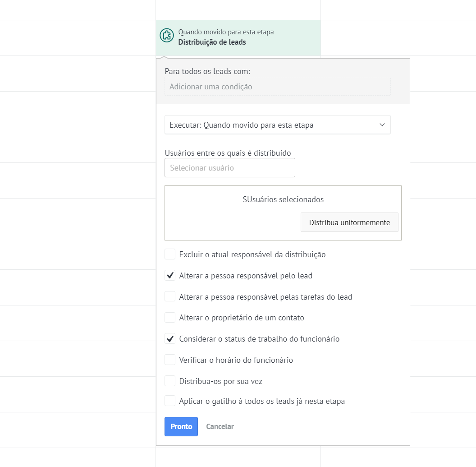
Task: Enable Excluir o atual responsável checkbox
Action: tap(170, 254)
